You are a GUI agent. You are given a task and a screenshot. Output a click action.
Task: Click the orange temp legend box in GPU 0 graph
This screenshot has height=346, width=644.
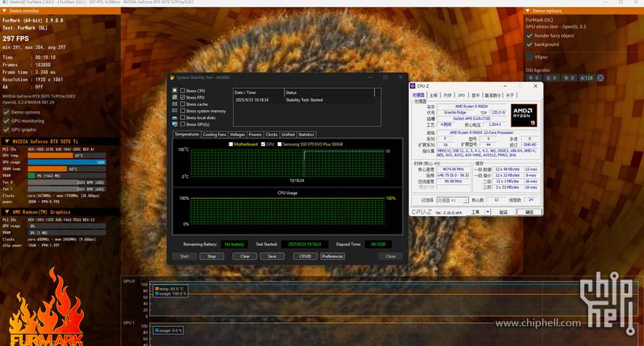pos(157,289)
